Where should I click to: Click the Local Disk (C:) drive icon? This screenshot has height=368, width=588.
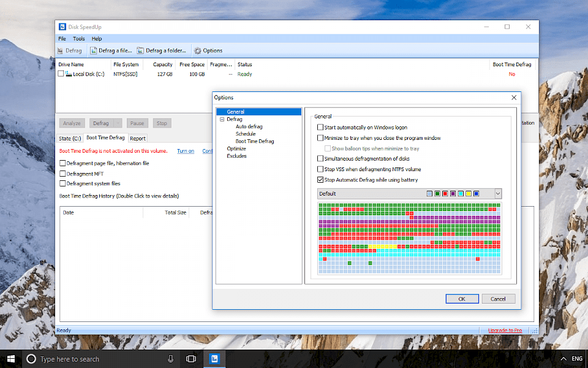coord(69,74)
